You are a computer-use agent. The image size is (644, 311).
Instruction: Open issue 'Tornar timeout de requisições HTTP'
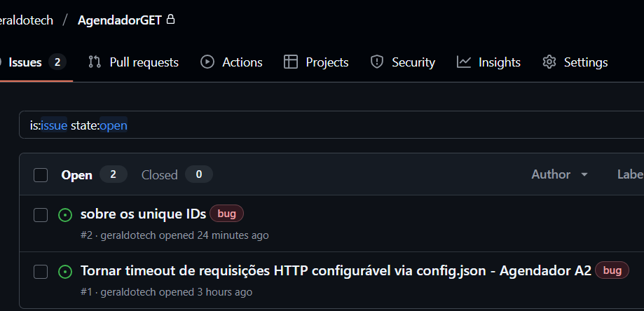[336, 270]
